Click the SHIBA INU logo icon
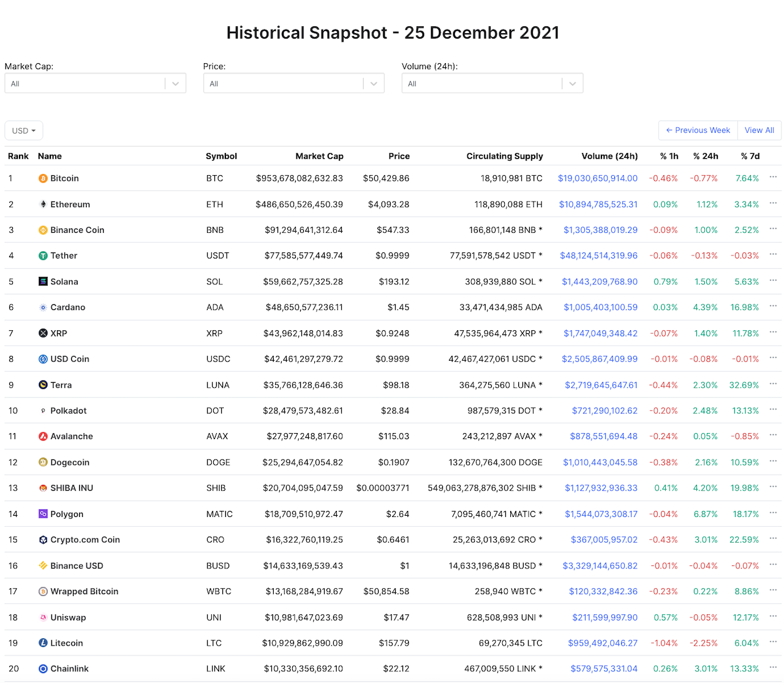The height and width of the screenshot is (683, 784). point(43,488)
